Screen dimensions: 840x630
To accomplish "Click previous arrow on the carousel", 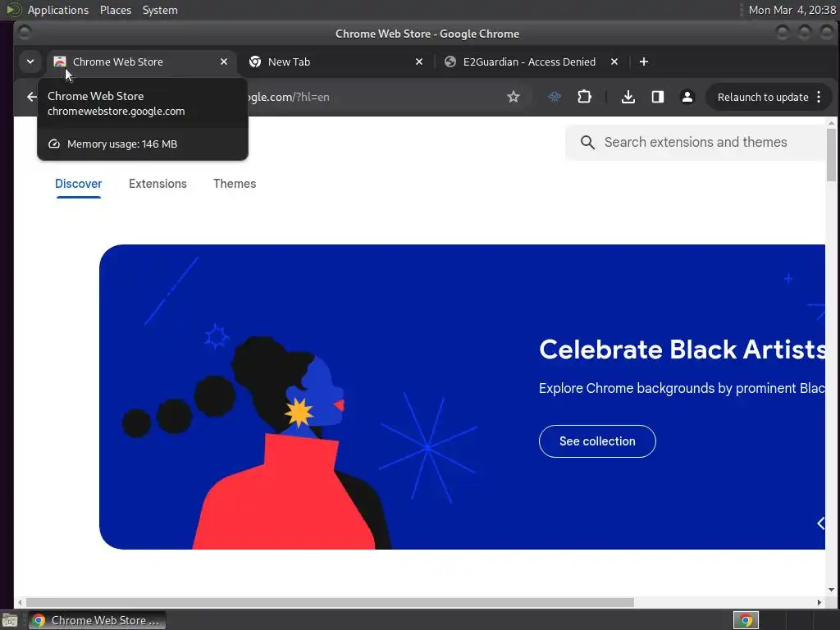I will click(x=820, y=523).
